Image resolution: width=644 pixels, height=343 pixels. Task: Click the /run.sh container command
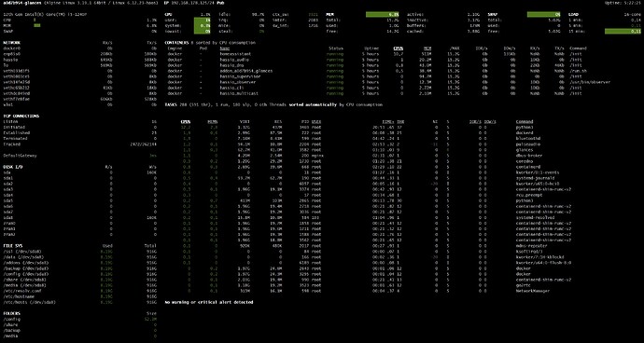point(578,71)
